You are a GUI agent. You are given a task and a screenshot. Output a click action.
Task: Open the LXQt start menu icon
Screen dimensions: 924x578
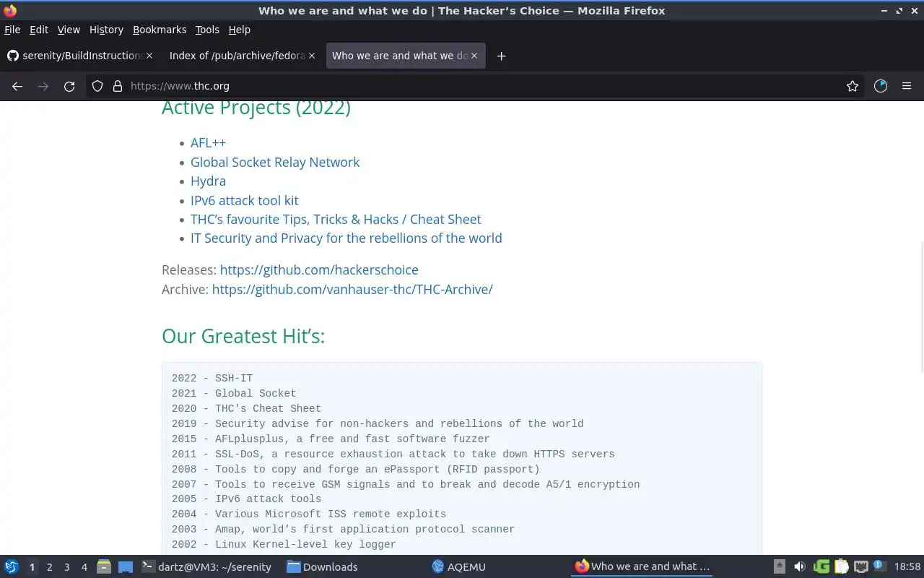point(12,567)
